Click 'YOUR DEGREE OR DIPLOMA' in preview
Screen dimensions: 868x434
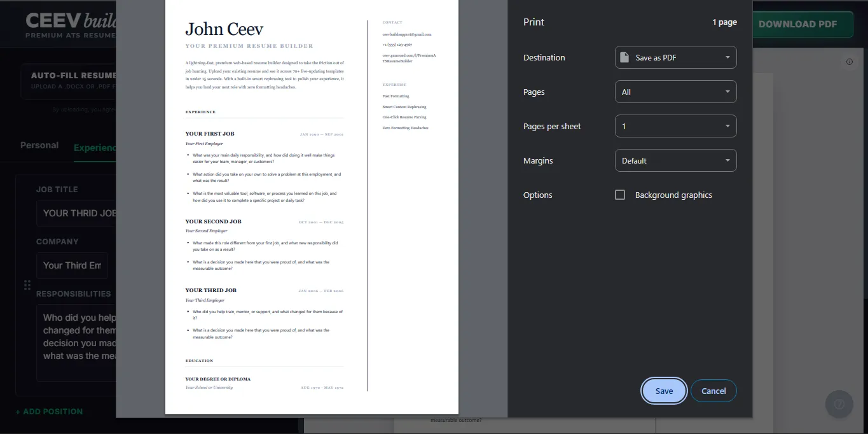[218, 379]
